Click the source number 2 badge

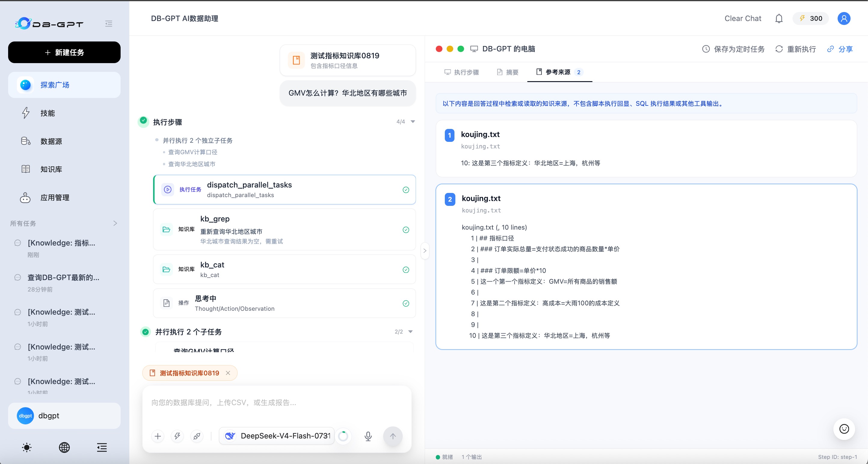[x=450, y=199]
